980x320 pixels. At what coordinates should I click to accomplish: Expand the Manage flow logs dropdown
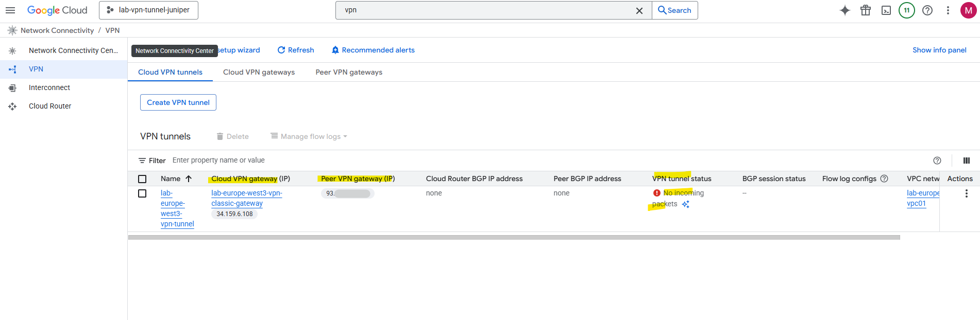pos(309,136)
